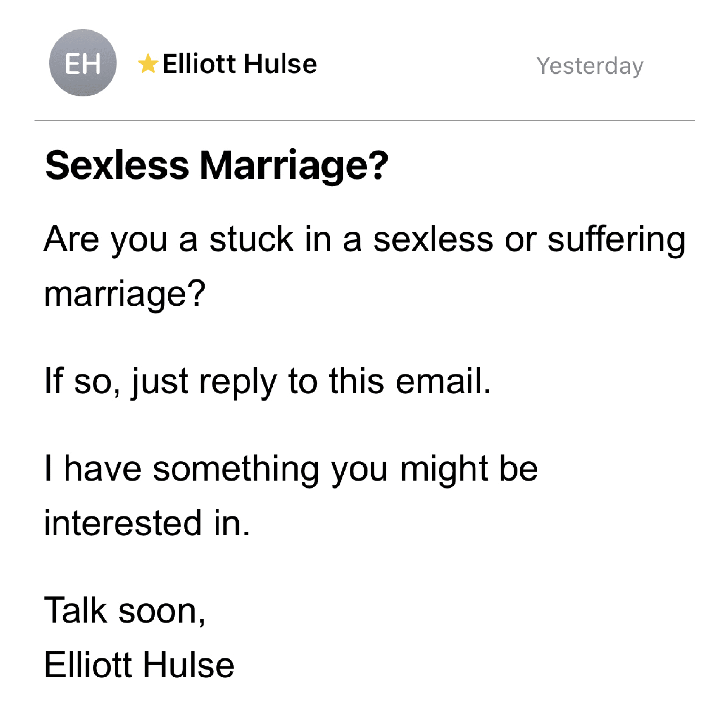The image size is (728, 728).
Task: Click the Elliott Hulse signature at bottom
Action: [139, 665]
